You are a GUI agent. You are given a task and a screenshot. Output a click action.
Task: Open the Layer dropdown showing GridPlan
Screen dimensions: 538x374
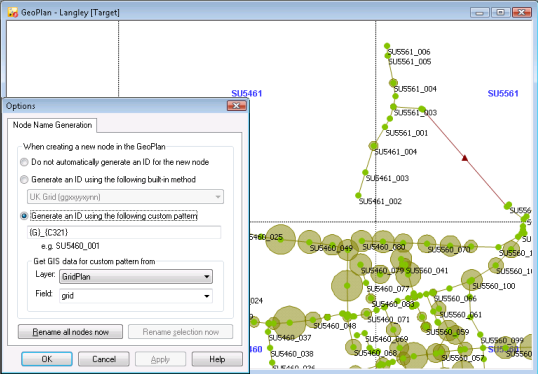tap(136, 277)
